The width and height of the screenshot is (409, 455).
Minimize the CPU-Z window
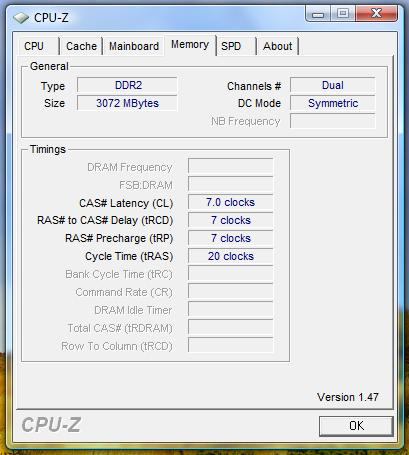point(318,14)
